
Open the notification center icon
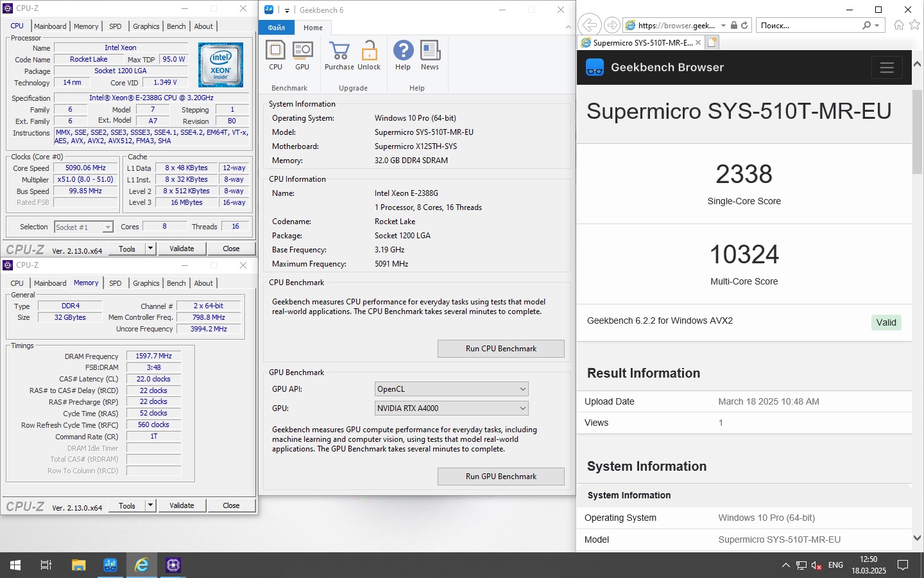coord(903,565)
